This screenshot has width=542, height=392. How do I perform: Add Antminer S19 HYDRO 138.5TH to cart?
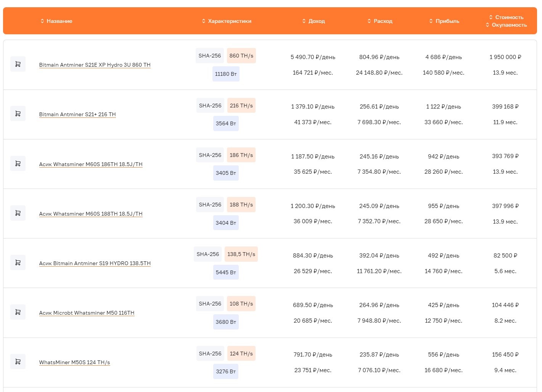tap(18, 262)
